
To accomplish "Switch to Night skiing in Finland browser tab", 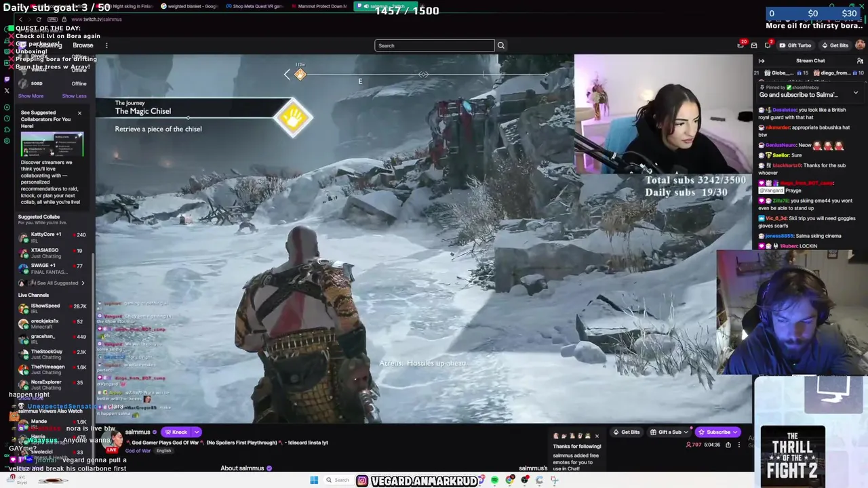I will tap(126, 6).
